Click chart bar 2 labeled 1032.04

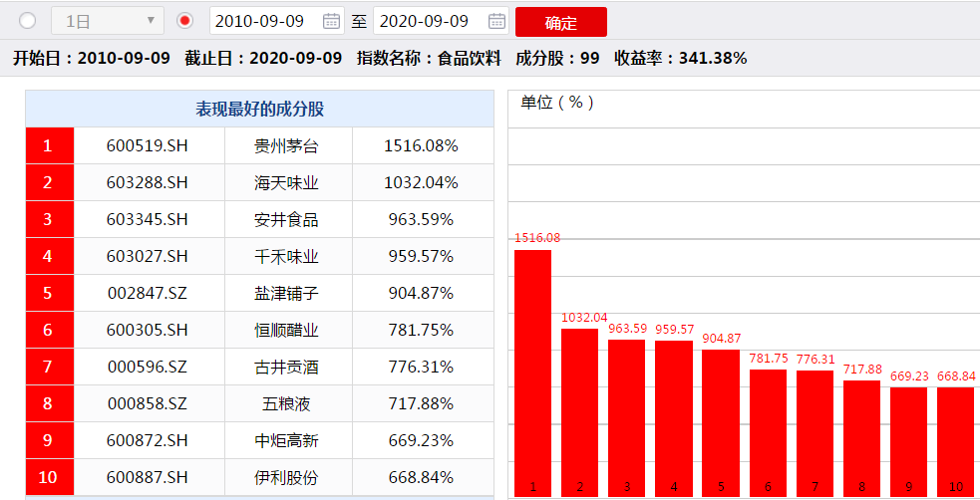(579, 412)
